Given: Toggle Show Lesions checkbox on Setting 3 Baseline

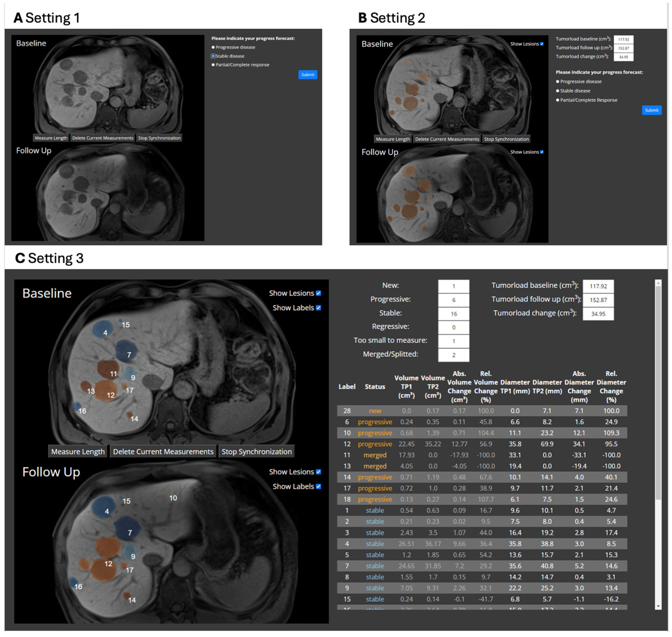Looking at the screenshot, I should [x=318, y=293].
